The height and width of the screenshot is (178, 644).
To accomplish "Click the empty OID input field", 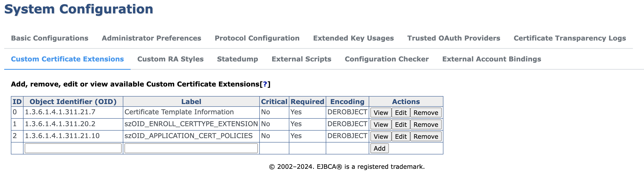I will [x=73, y=148].
